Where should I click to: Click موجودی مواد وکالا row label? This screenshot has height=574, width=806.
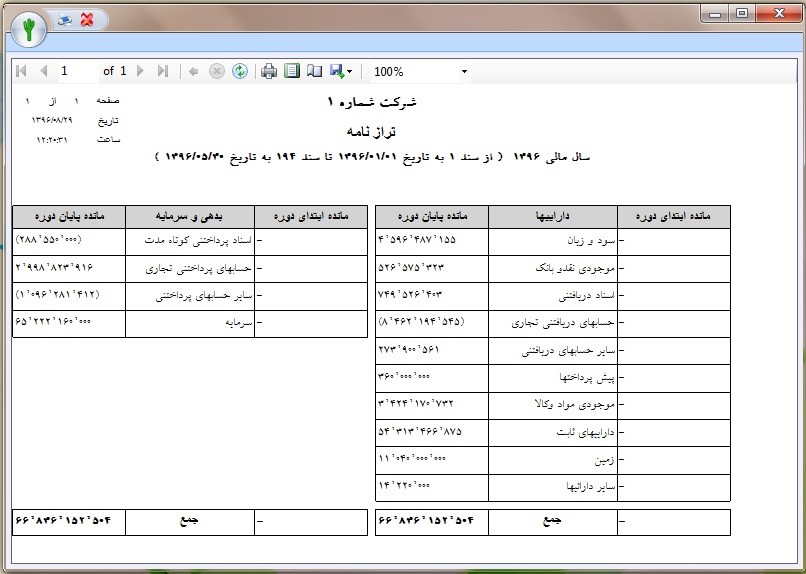click(x=575, y=405)
